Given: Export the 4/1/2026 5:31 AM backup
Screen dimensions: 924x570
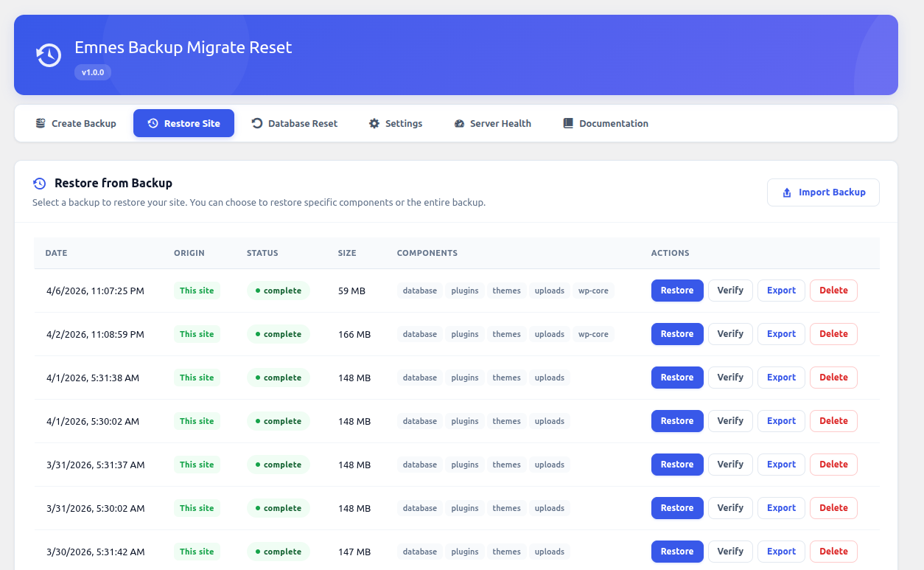Looking at the screenshot, I should (780, 377).
